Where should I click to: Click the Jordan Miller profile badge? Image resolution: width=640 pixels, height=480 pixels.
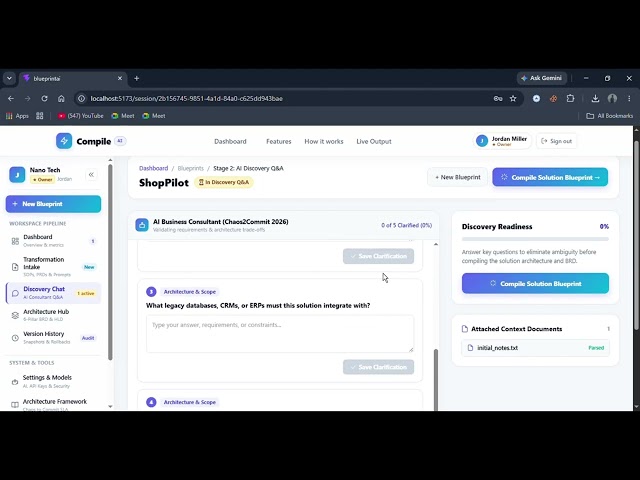[x=502, y=141]
